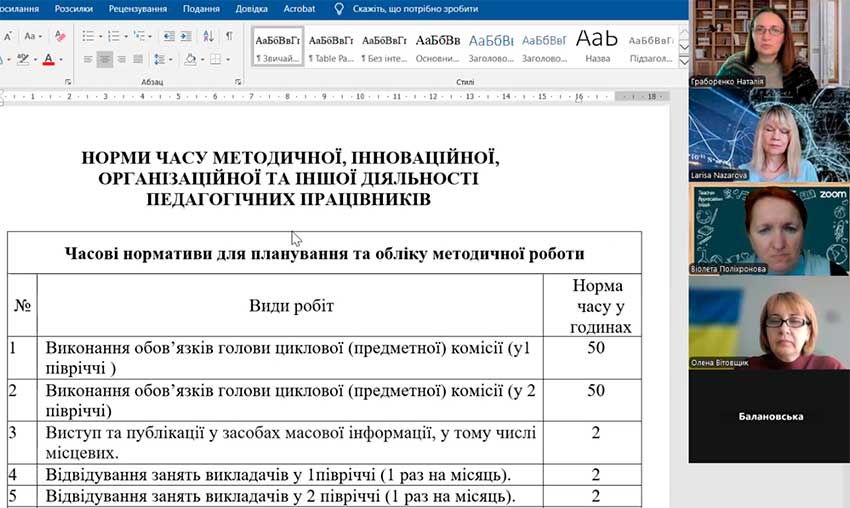The image size is (850, 508).
Task: Apply the Назва style
Action: [x=597, y=45]
